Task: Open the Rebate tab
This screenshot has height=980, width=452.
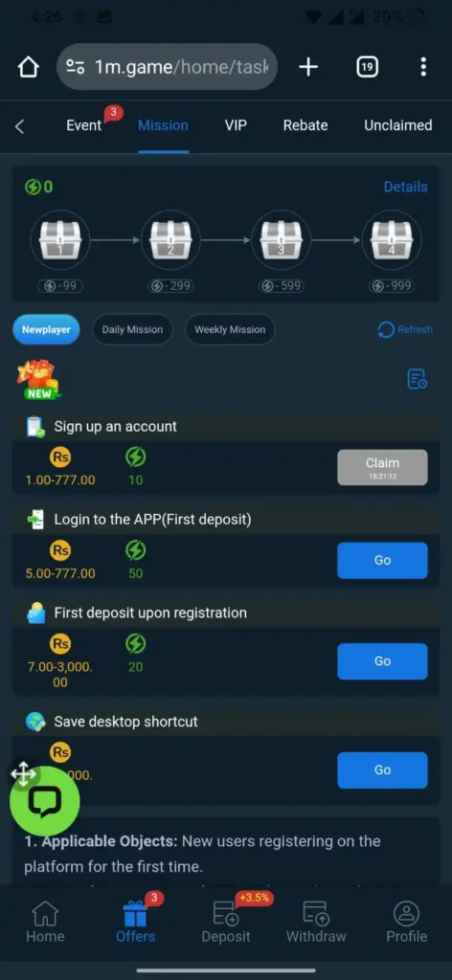Action: 305,125
